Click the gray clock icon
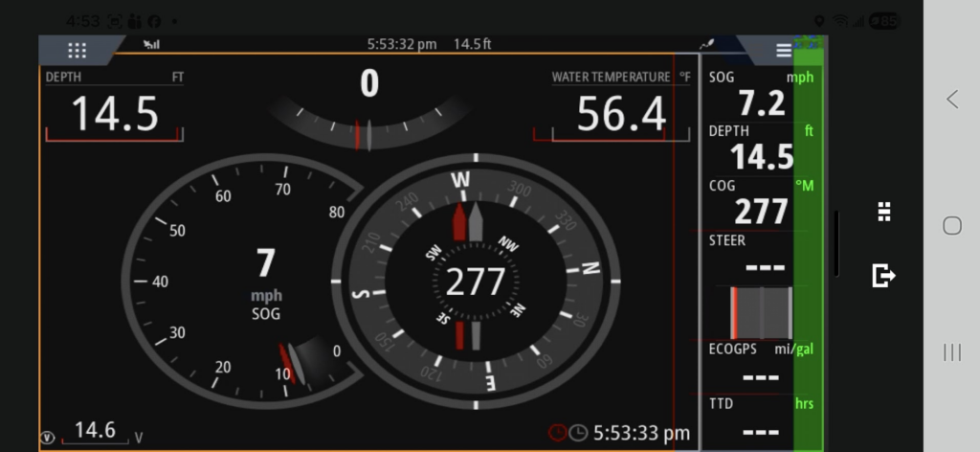Screen dimensions: 980x452 [578, 433]
